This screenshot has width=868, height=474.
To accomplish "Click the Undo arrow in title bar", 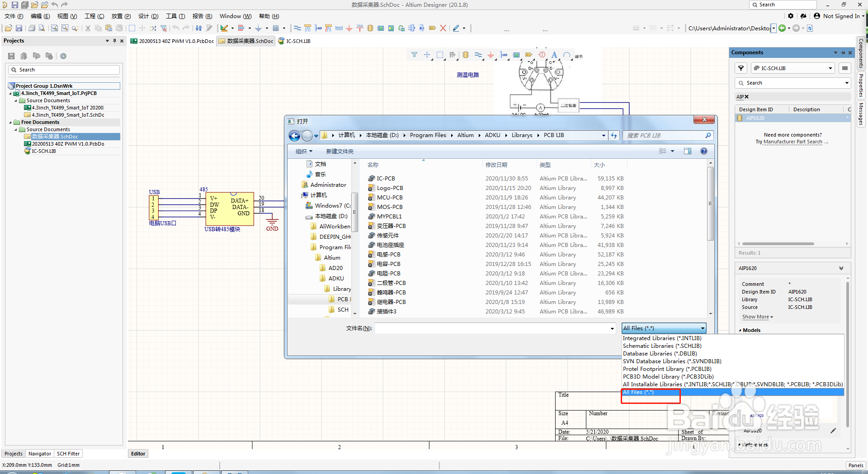I will click(x=55, y=5).
